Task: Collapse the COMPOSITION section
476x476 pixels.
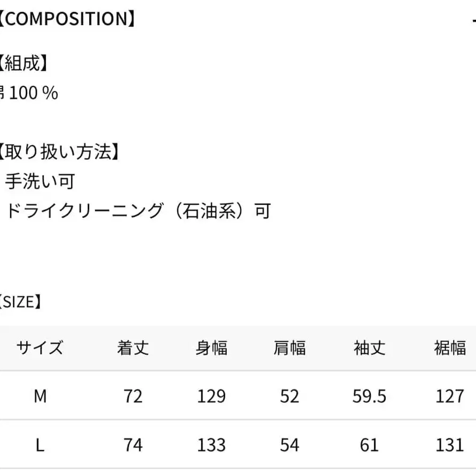Action: pyautogui.click(x=473, y=20)
